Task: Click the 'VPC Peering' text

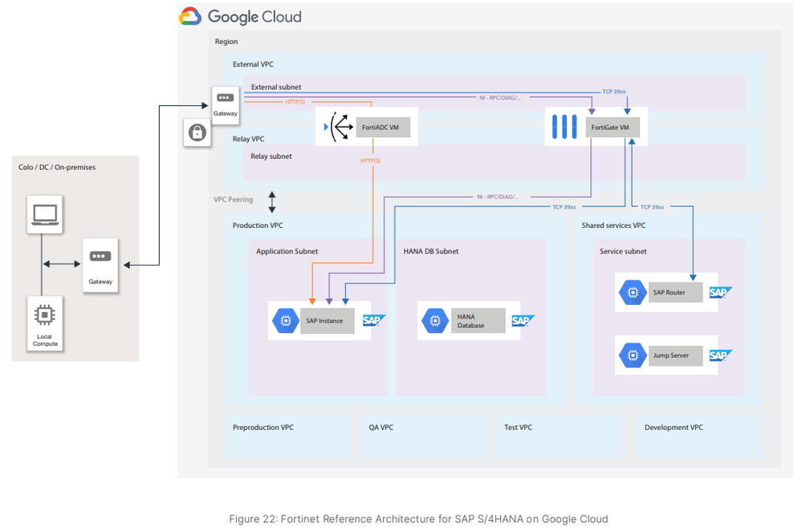Action: click(234, 199)
